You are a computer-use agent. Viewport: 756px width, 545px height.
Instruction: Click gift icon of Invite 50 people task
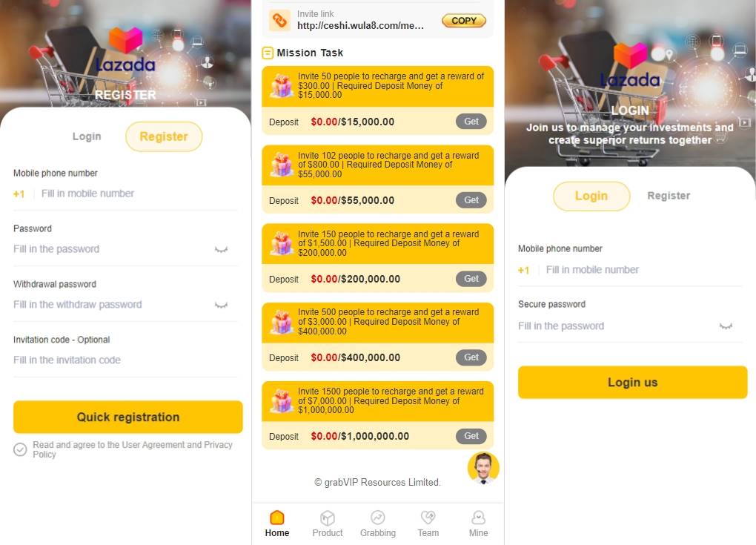click(x=281, y=86)
